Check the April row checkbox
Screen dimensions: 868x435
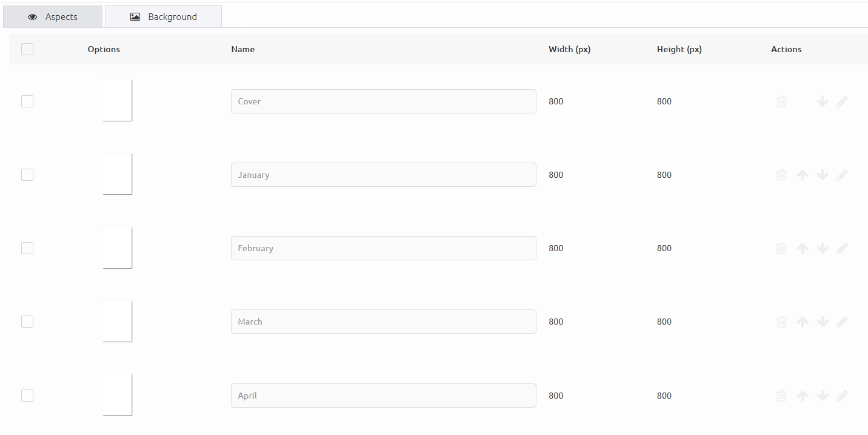pos(27,396)
